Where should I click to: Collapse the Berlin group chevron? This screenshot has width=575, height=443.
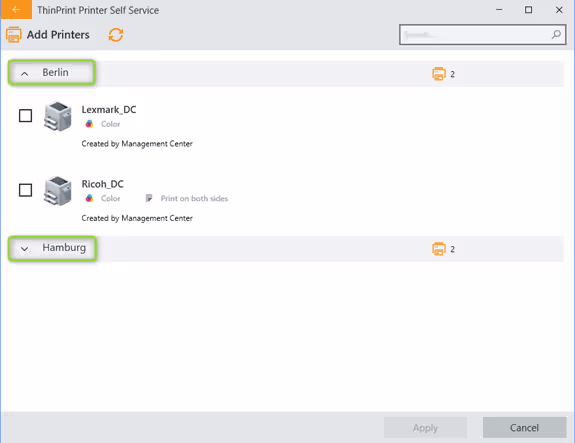[x=25, y=74]
